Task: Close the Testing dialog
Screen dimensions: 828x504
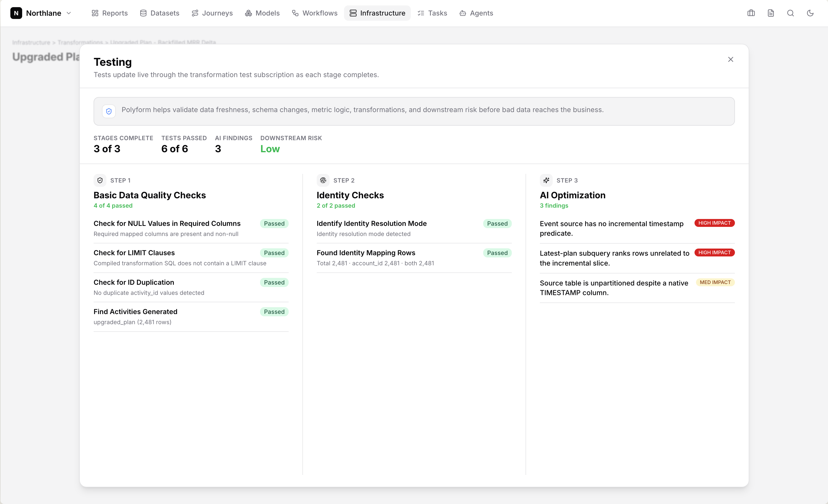Action: (x=730, y=59)
